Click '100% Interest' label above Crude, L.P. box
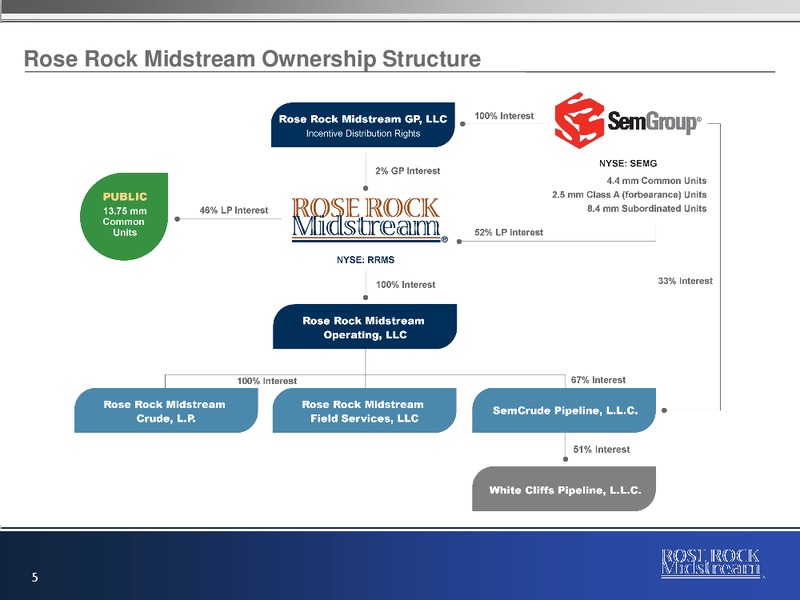This screenshot has height=600, width=800. tap(267, 381)
